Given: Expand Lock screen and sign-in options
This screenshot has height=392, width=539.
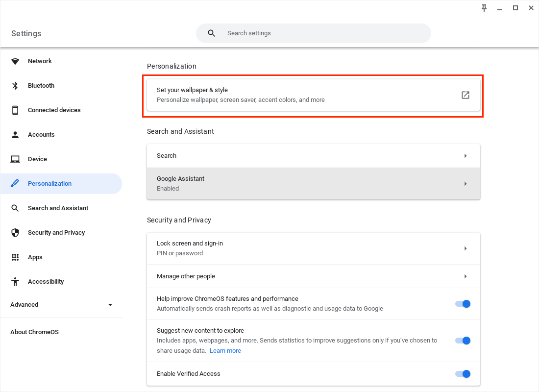Looking at the screenshot, I should (x=314, y=248).
